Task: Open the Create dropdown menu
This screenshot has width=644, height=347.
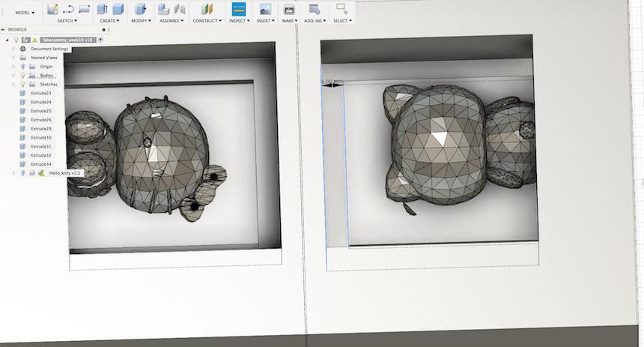Action: (x=109, y=20)
